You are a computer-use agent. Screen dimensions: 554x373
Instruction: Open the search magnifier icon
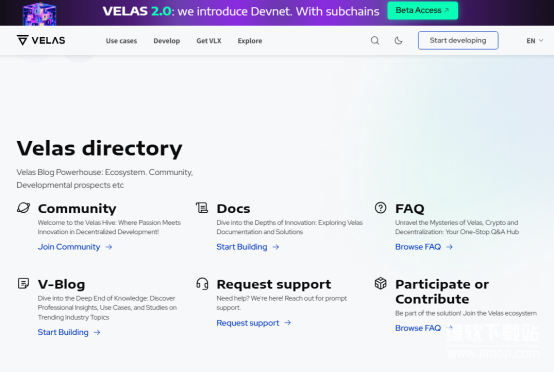point(375,41)
